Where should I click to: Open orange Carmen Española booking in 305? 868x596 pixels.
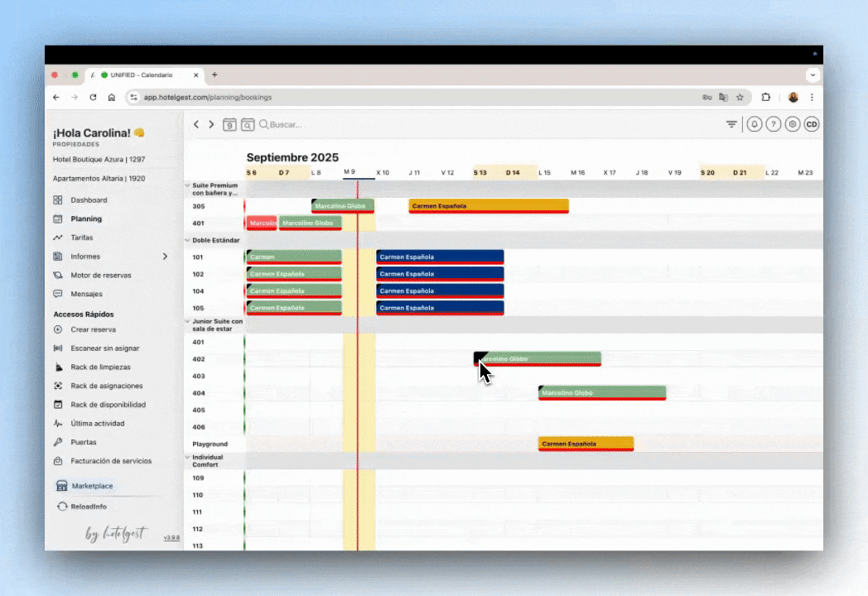click(489, 206)
